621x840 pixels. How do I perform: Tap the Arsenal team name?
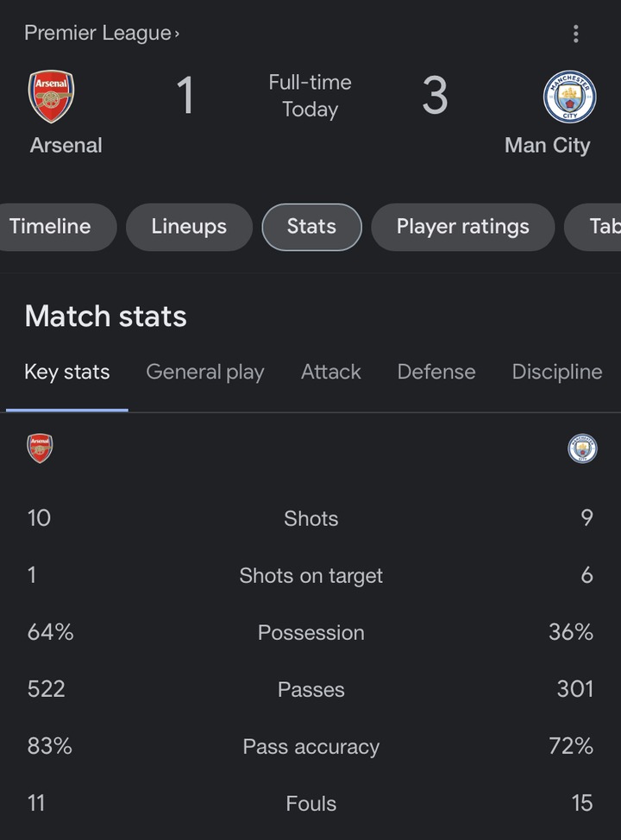click(x=66, y=145)
